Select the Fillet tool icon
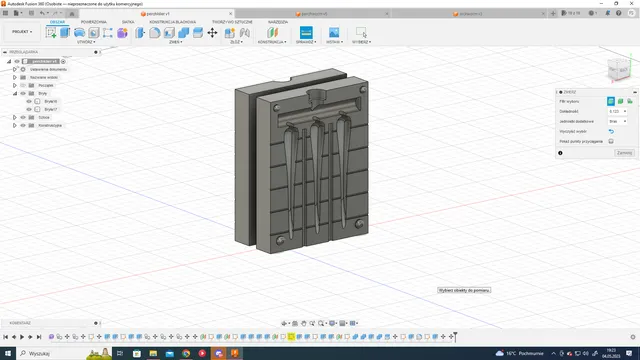 (155, 33)
